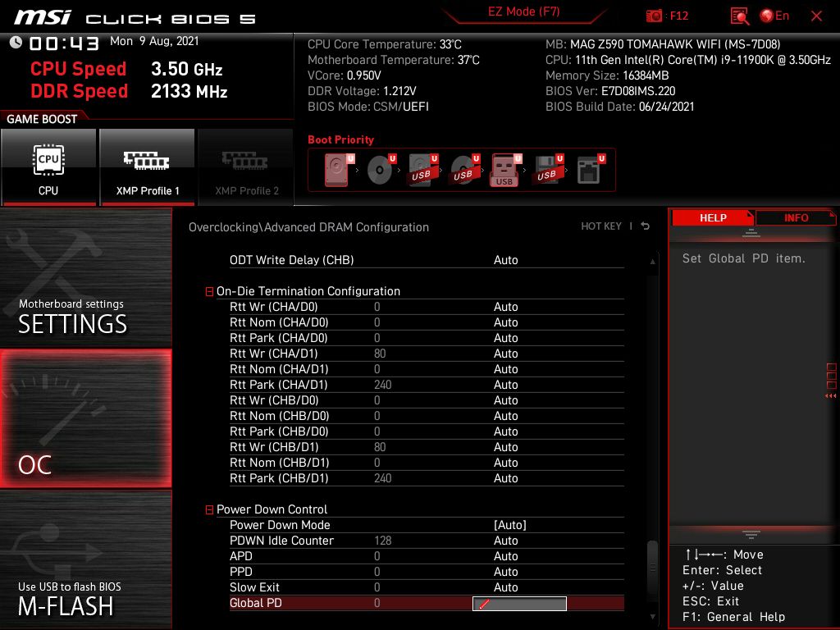
Task: Enable XMP Profile 2
Action: point(246,167)
